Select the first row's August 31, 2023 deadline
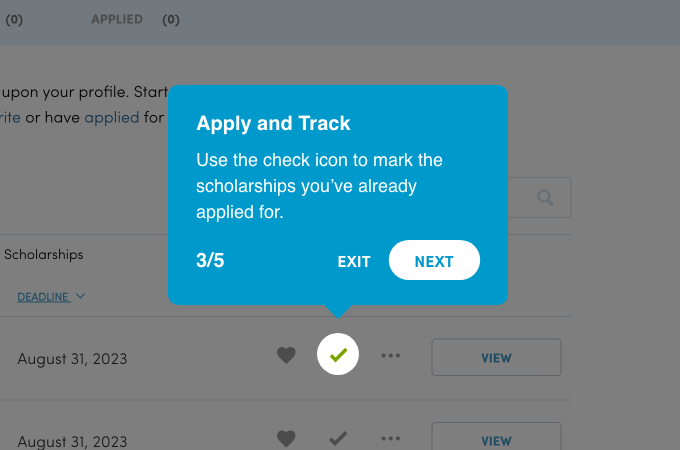 (x=72, y=358)
